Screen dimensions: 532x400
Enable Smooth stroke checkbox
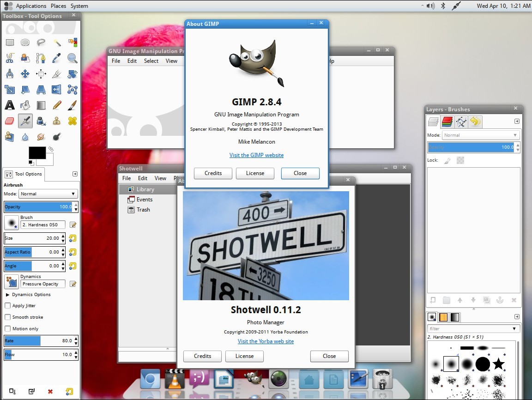click(8, 317)
